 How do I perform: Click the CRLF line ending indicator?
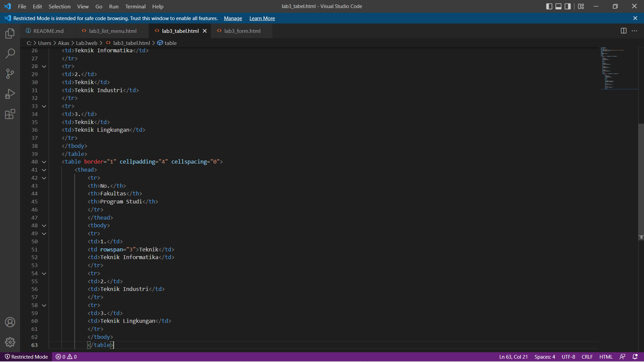pyautogui.click(x=587, y=357)
